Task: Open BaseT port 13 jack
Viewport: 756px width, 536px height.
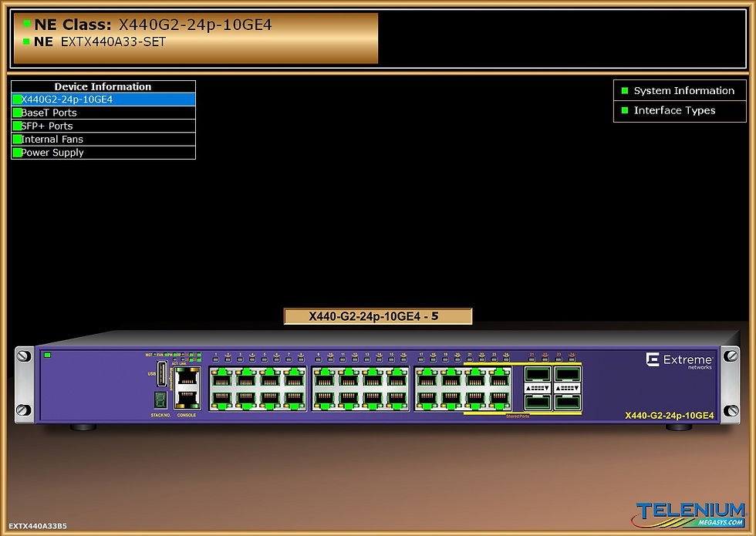Action: pyautogui.click(x=372, y=378)
